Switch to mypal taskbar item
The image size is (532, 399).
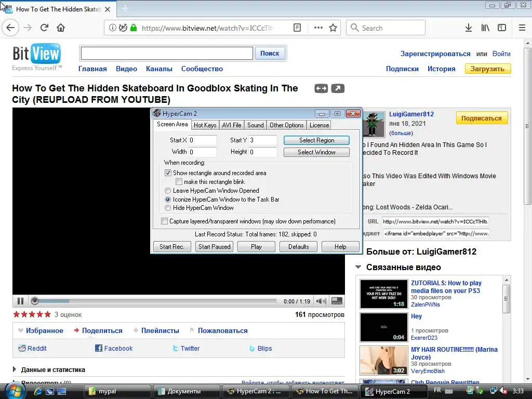pyautogui.click(x=117, y=391)
